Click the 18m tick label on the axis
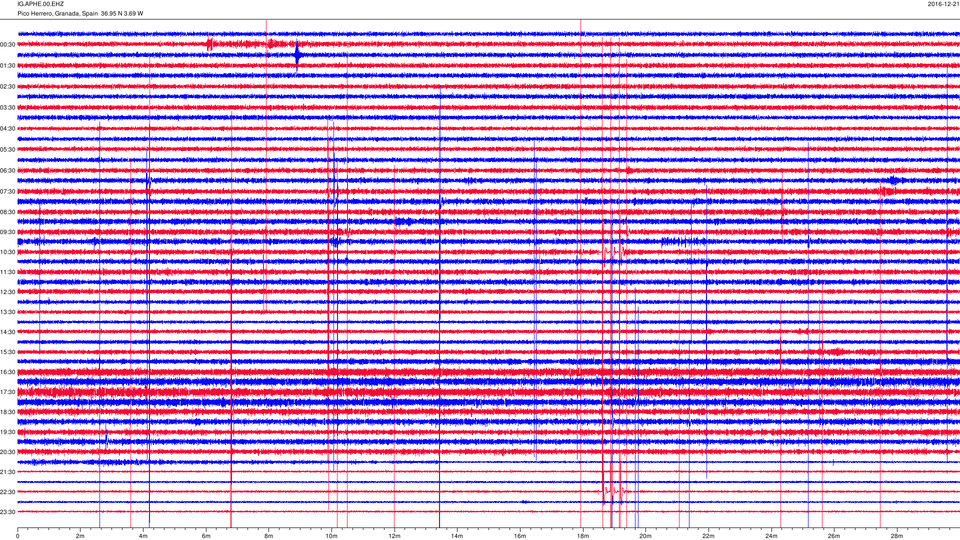 [583, 536]
